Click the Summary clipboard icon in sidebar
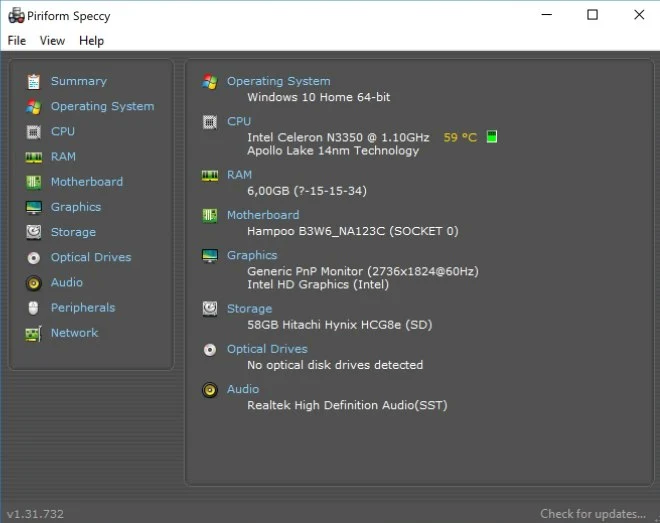 pyautogui.click(x=34, y=81)
